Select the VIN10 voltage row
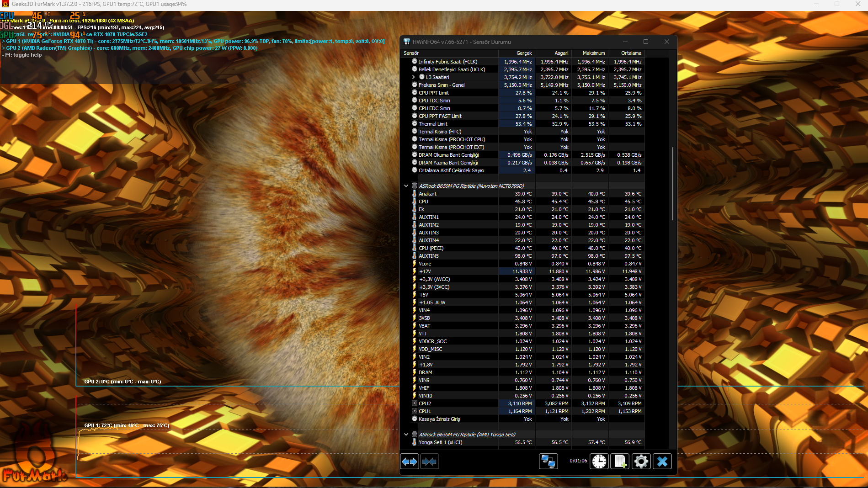868x488 pixels. (522, 396)
